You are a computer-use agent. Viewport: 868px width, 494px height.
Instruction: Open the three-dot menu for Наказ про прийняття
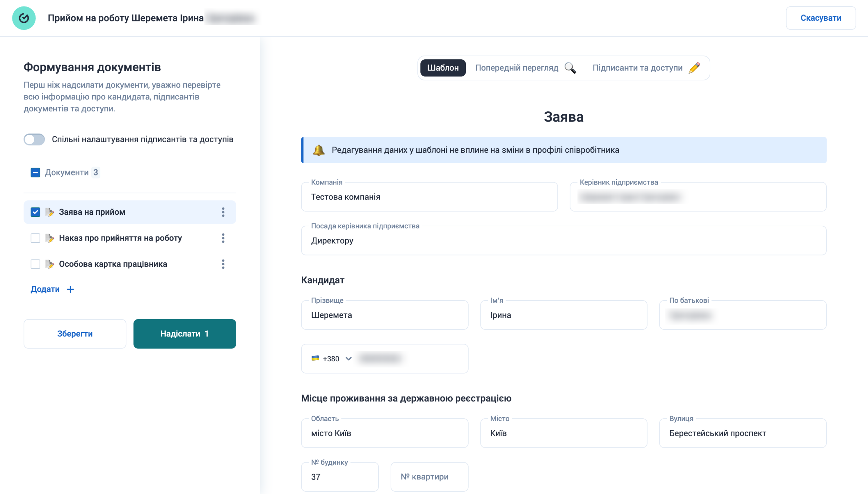point(223,238)
